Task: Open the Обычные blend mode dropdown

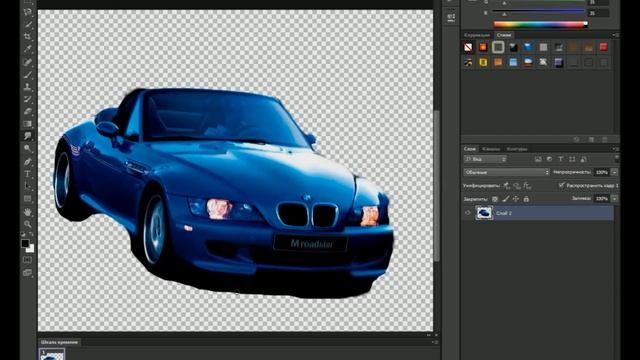Action: [x=507, y=172]
